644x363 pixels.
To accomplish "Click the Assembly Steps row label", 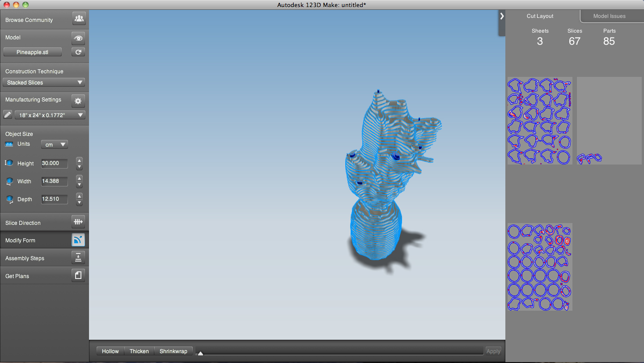I will click(25, 258).
